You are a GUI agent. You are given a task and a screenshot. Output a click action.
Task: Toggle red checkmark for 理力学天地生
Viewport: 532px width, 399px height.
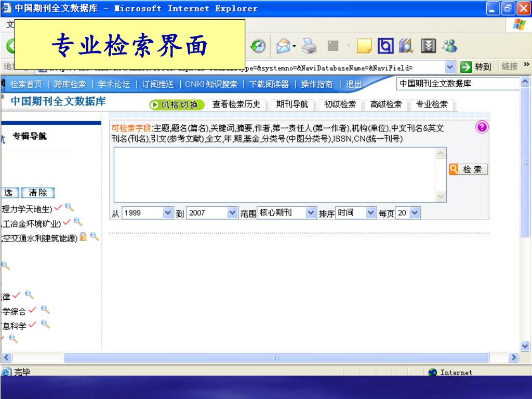[58, 207]
